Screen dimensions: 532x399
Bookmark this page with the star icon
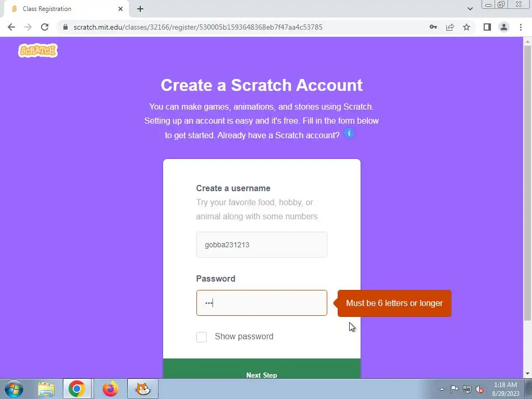[x=467, y=27]
